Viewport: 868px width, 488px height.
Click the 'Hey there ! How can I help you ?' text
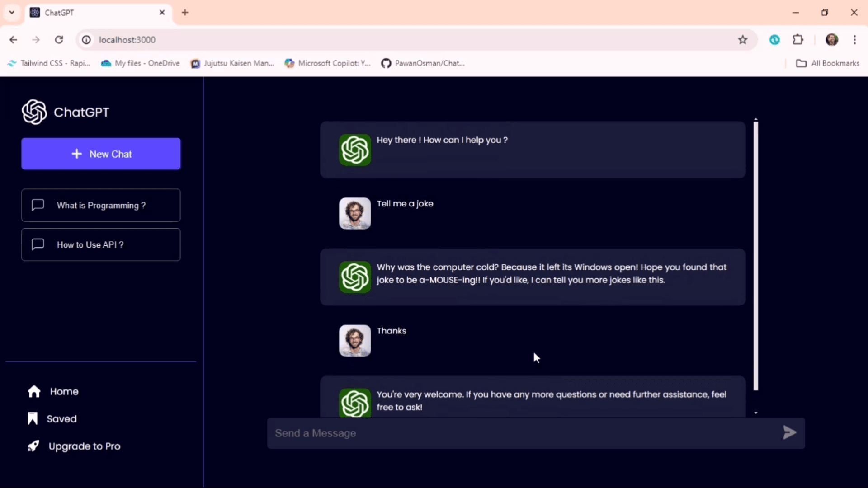[x=442, y=140]
